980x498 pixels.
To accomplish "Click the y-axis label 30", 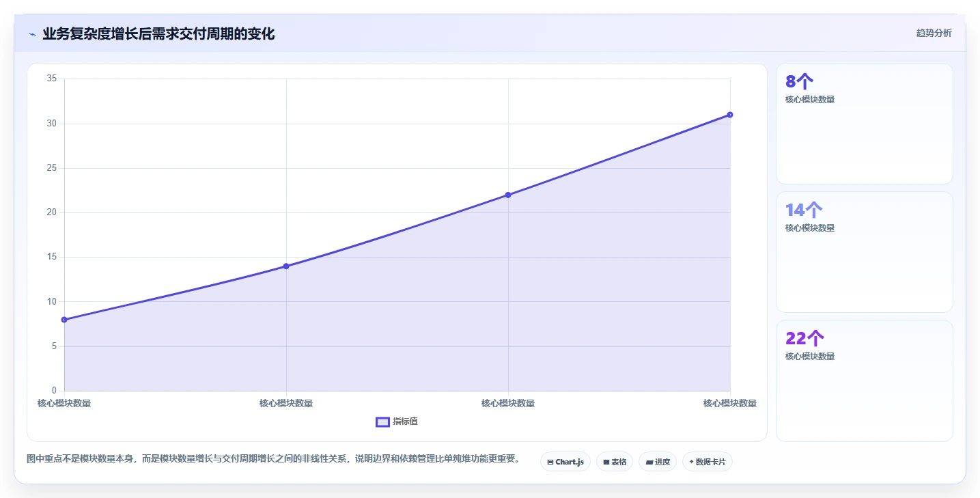I will click(x=51, y=124).
